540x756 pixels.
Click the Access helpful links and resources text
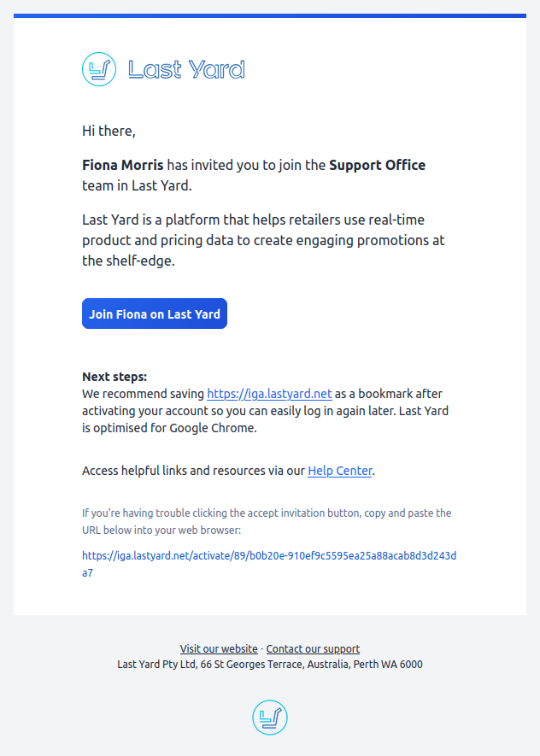193,471
